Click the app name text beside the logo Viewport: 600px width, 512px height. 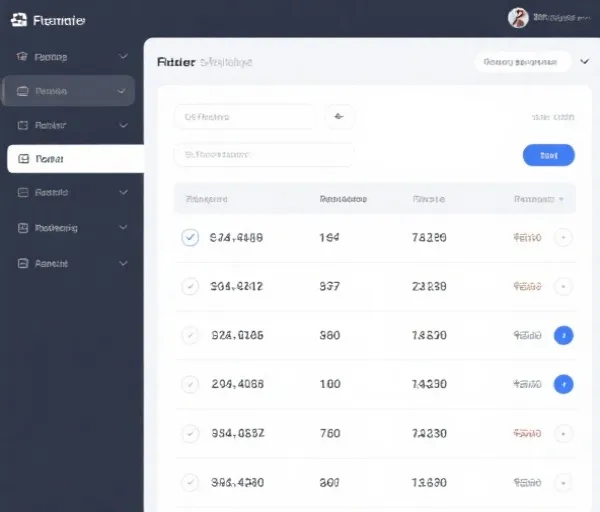59,20
